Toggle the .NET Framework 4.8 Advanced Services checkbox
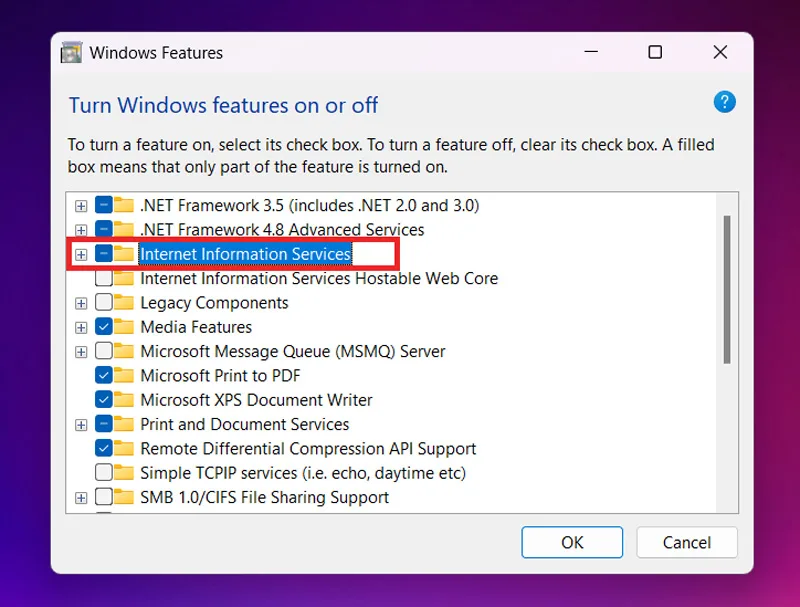 click(x=104, y=230)
